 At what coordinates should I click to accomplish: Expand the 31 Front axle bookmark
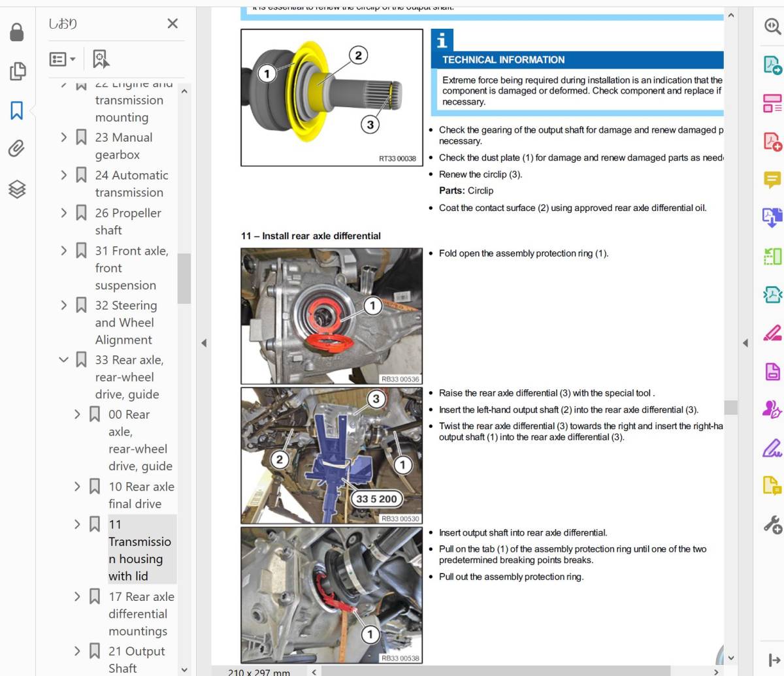(63, 251)
